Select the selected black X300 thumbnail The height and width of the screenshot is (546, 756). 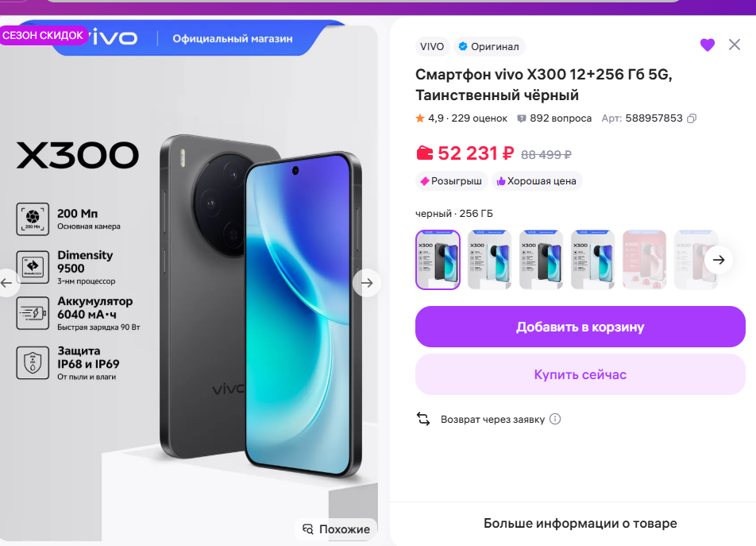point(438,260)
